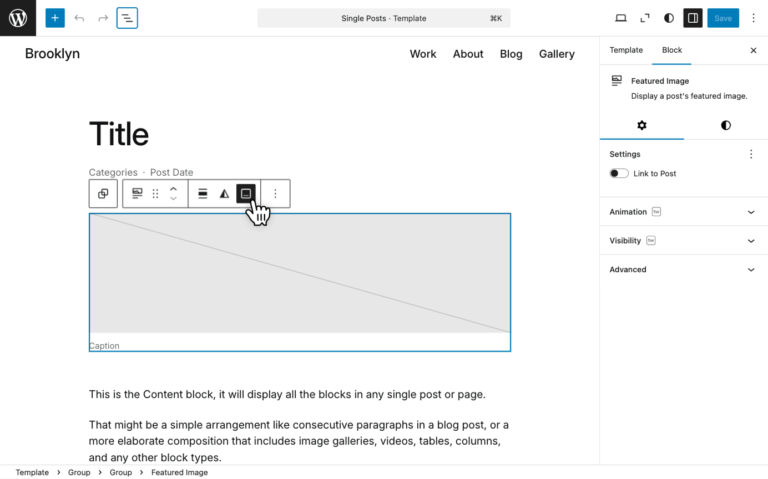Click the first Group breadcrumb item
Screen dimensions: 768x479
(x=79, y=472)
